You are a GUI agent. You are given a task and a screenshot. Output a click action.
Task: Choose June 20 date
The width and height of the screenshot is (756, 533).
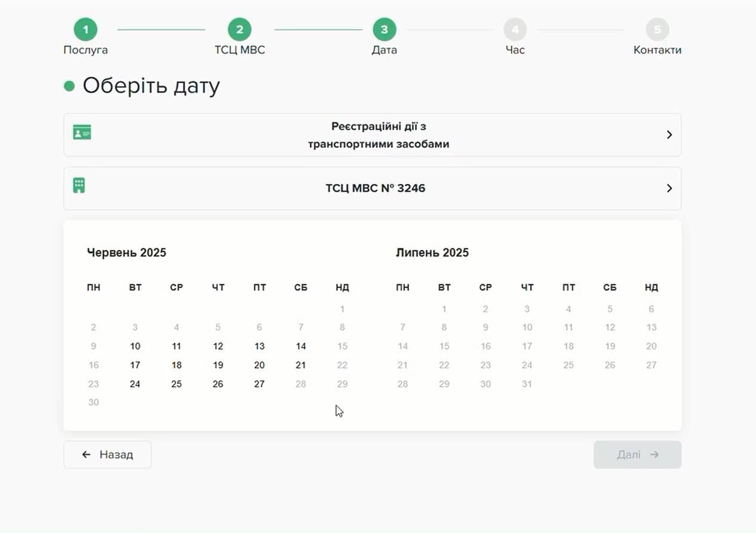[x=259, y=365]
